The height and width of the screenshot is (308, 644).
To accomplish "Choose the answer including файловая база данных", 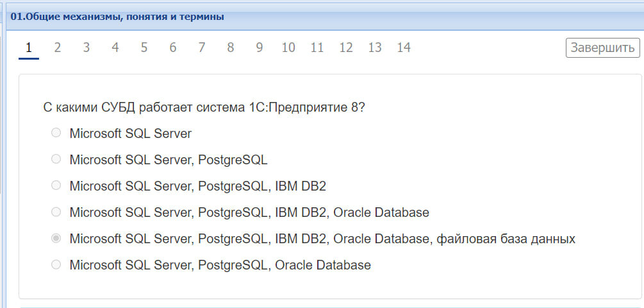I will pos(56,239).
